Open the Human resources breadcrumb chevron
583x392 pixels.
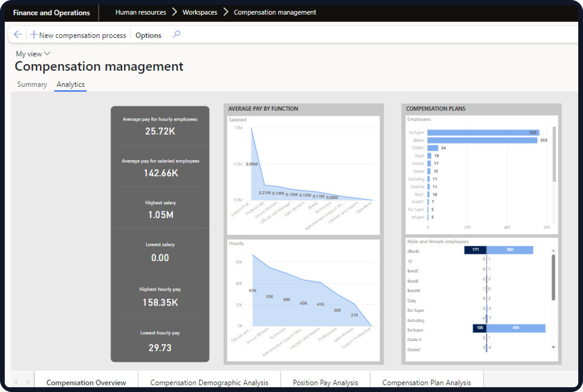point(174,12)
